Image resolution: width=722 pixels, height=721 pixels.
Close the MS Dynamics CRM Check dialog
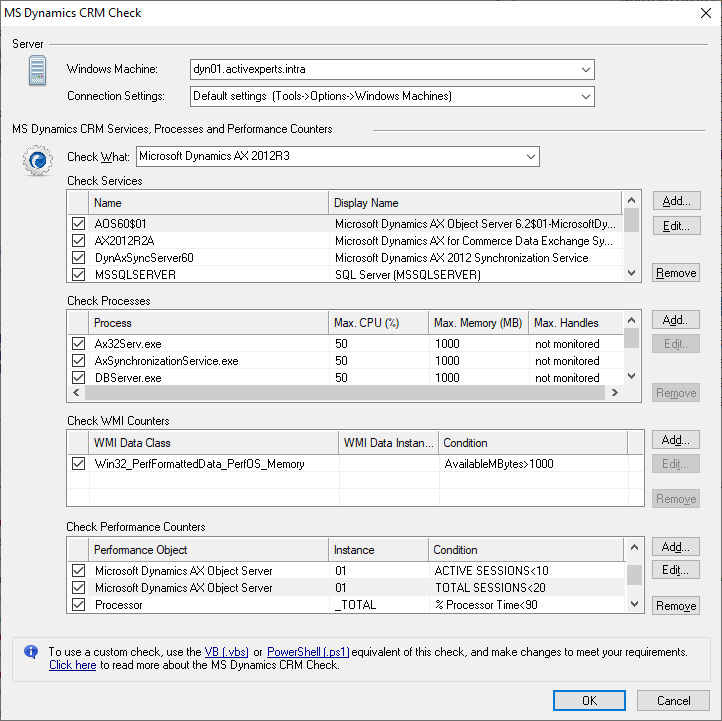(705, 13)
